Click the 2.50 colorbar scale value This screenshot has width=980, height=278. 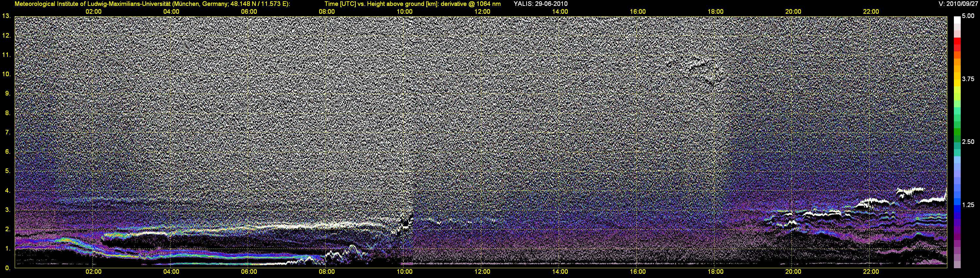pos(968,142)
